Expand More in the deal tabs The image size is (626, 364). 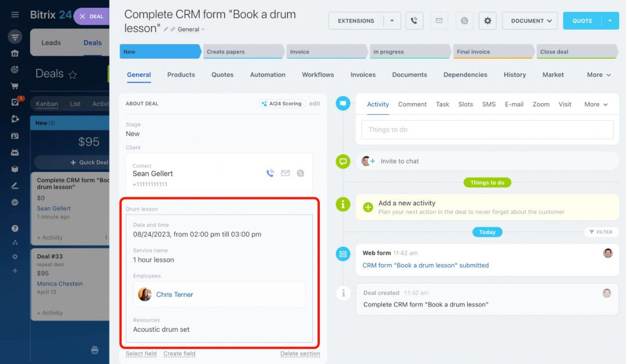pyautogui.click(x=599, y=74)
